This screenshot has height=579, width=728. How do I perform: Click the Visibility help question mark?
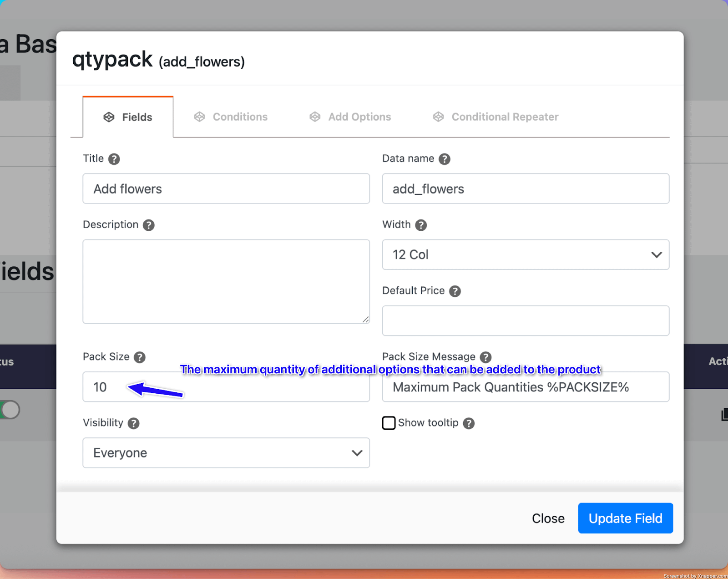click(133, 423)
